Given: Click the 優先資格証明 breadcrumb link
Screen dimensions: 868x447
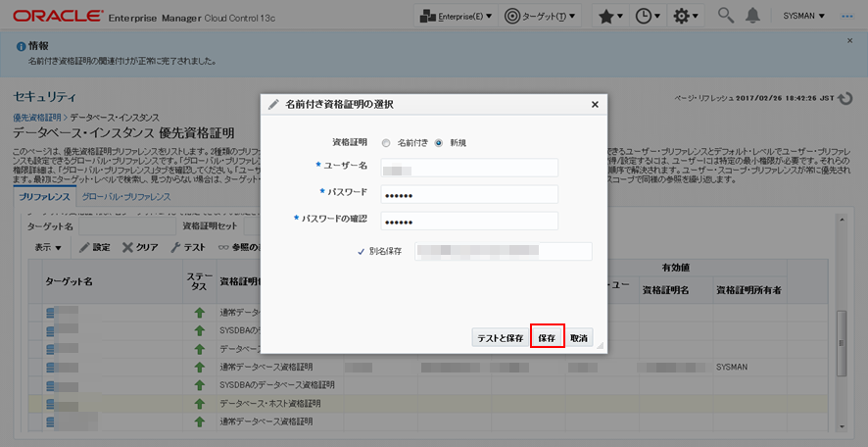Looking at the screenshot, I should pyautogui.click(x=37, y=118).
